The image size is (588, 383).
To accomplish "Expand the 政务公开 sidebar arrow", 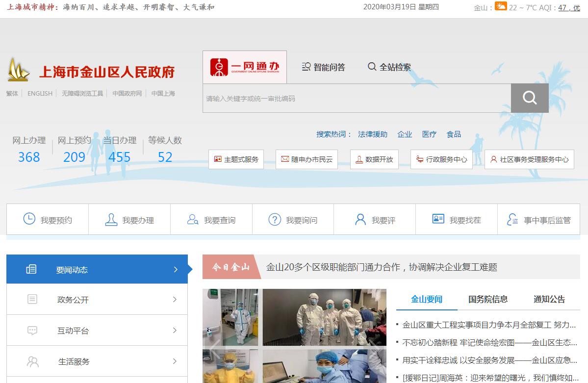I will point(175,300).
